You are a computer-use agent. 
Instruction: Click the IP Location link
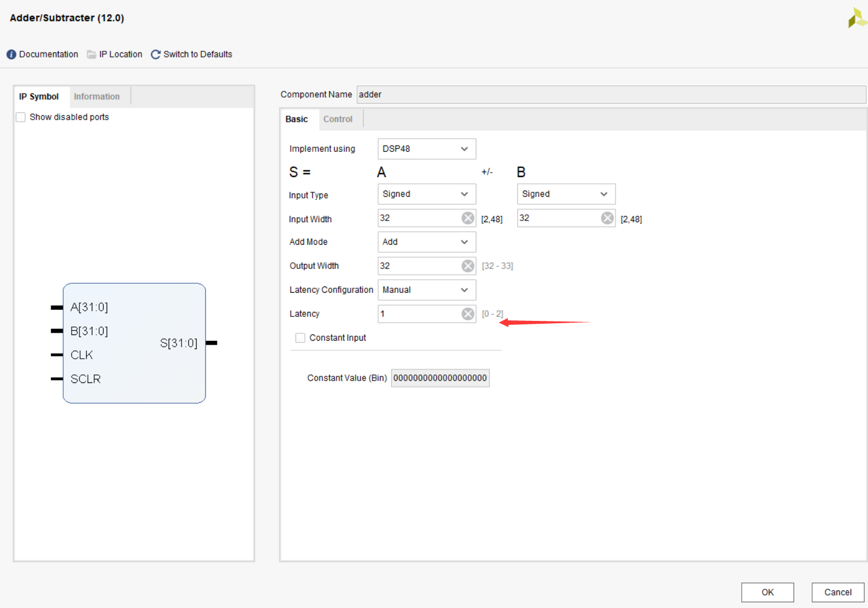121,55
